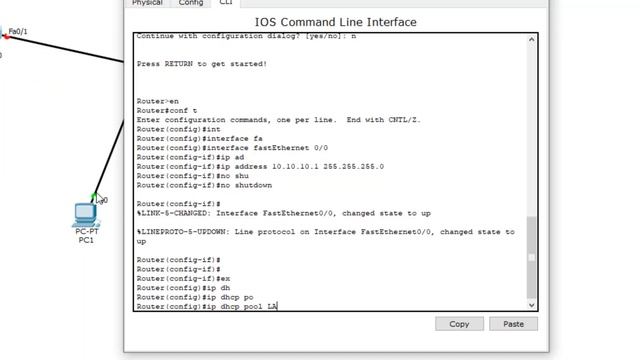Click the '%LINEPROTO-5-UPDOWN' message line

(326, 237)
